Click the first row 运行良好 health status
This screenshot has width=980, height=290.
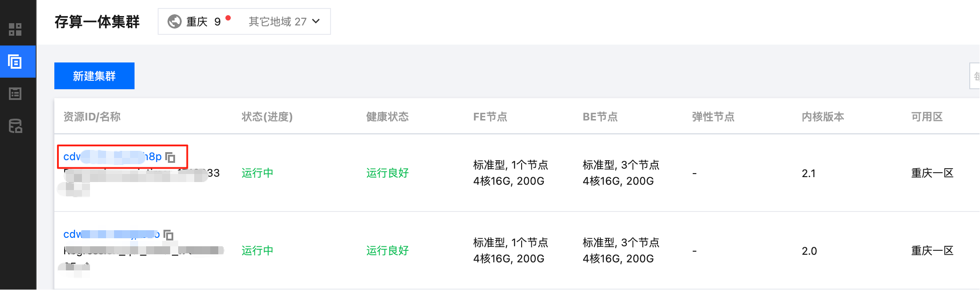[x=387, y=173]
